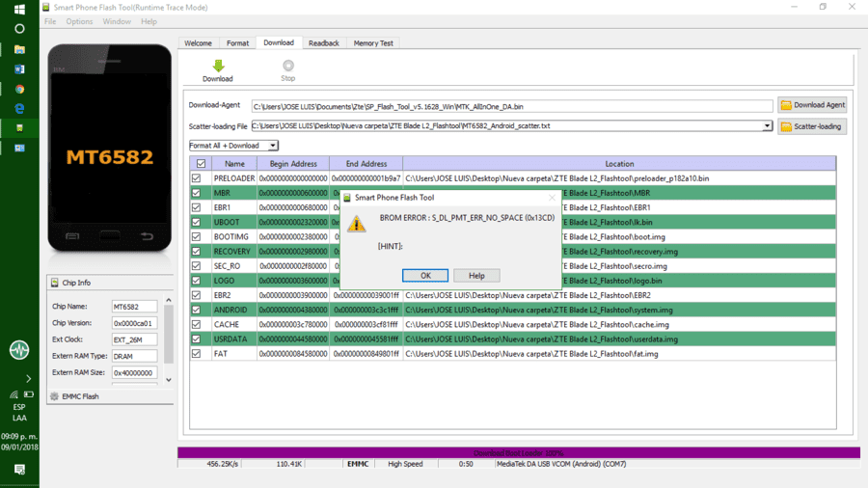Image resolution: width=868 pixels, height=488 pixels.
Task: Expand the Scatter-loading File dropdown arrow
Action: coord(768,126)
